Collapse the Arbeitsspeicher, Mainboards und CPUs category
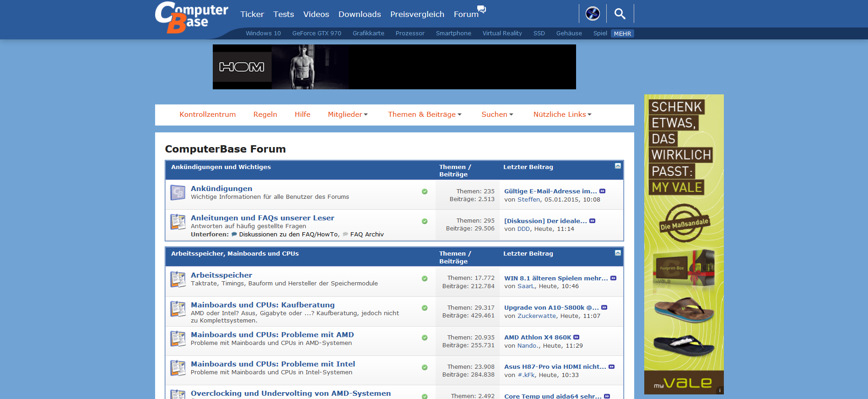 click(x=618, y=253)
